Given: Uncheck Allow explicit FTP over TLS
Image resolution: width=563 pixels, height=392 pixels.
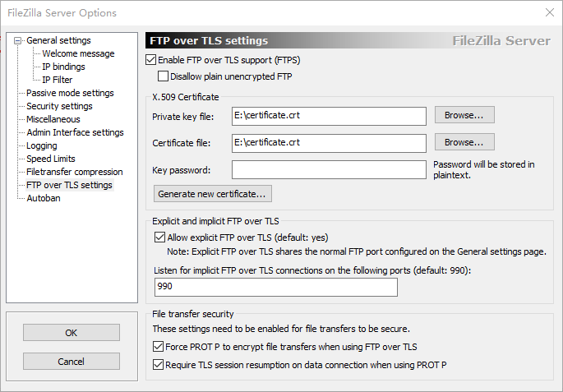Looking at the screenshot, I should pos(159,238).
